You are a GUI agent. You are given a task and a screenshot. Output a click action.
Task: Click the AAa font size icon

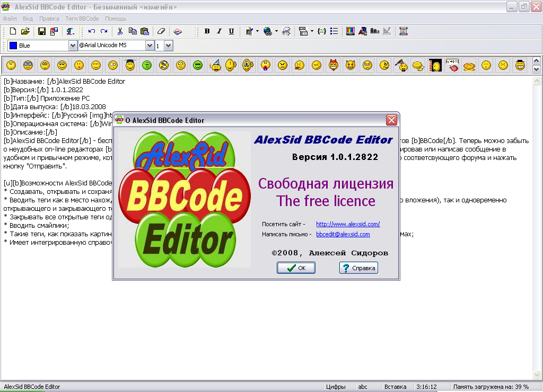pos(375,31)
